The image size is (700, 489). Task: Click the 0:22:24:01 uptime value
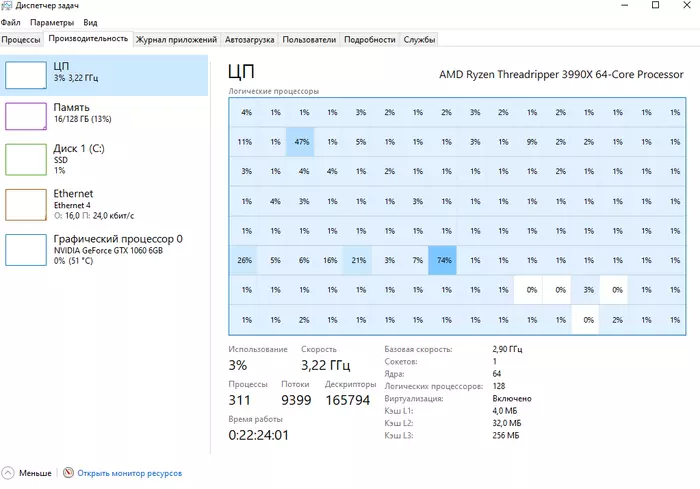[258, 435]
